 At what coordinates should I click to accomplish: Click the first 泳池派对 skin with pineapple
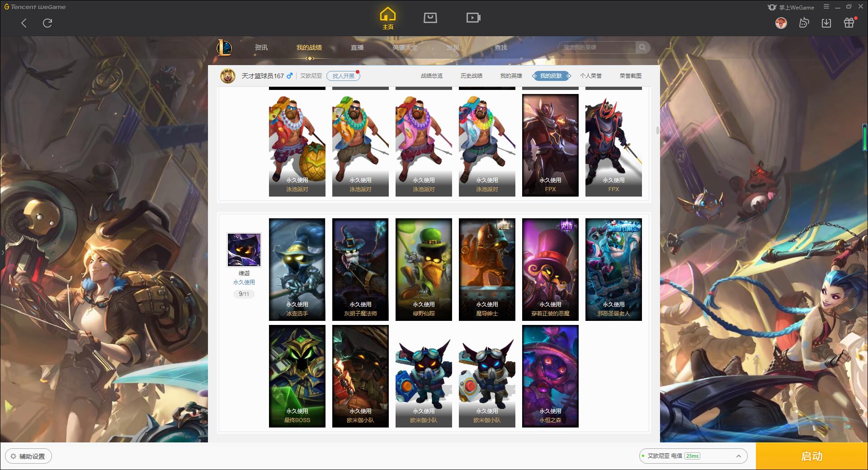297,145
